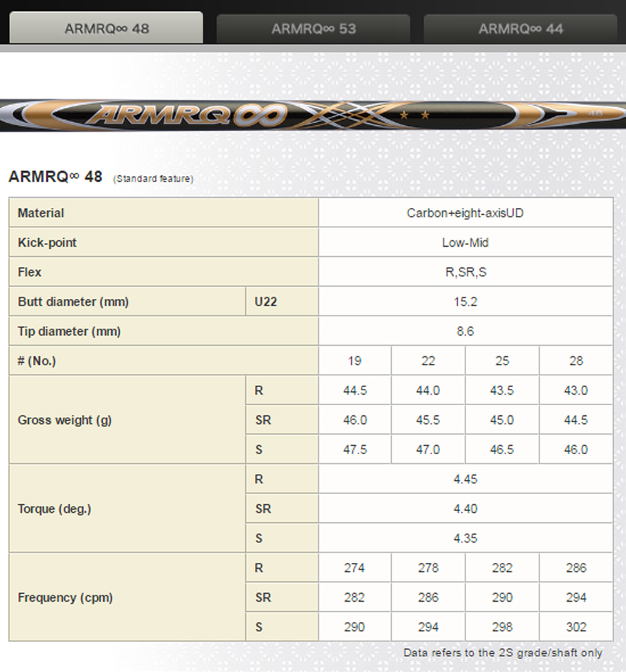Click the SR gross weight value '45.5'

428,420
